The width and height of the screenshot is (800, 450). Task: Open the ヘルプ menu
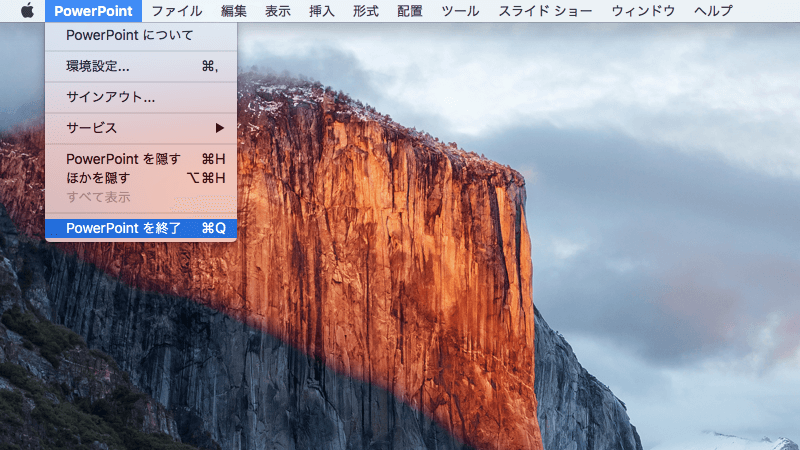click(x=713, y=11)
